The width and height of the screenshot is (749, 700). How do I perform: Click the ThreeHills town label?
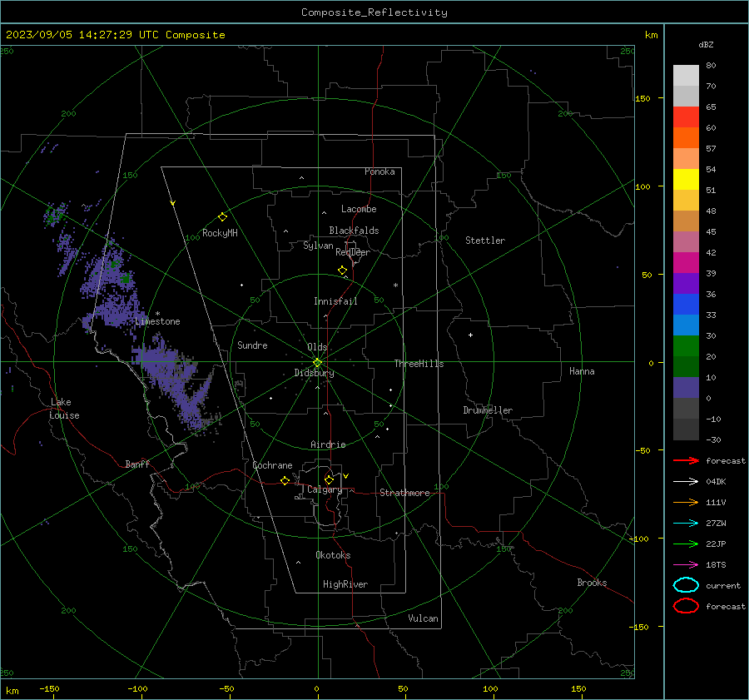(419, 364)
